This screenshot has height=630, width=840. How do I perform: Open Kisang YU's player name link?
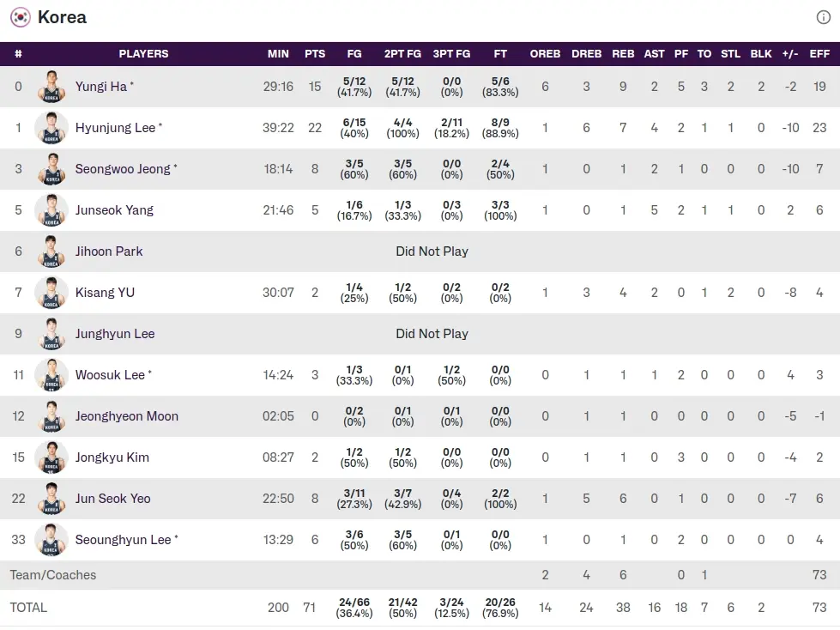click(x=105, y=293)
